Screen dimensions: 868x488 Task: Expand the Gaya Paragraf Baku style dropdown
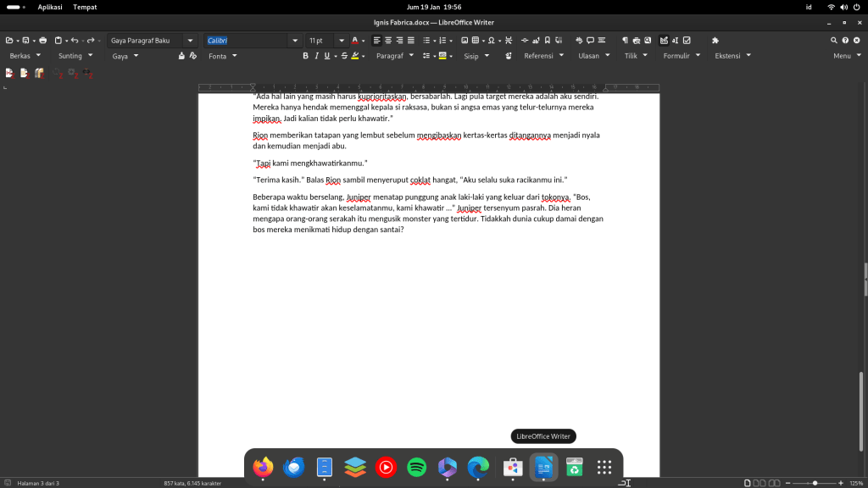(x=191, y=40)
